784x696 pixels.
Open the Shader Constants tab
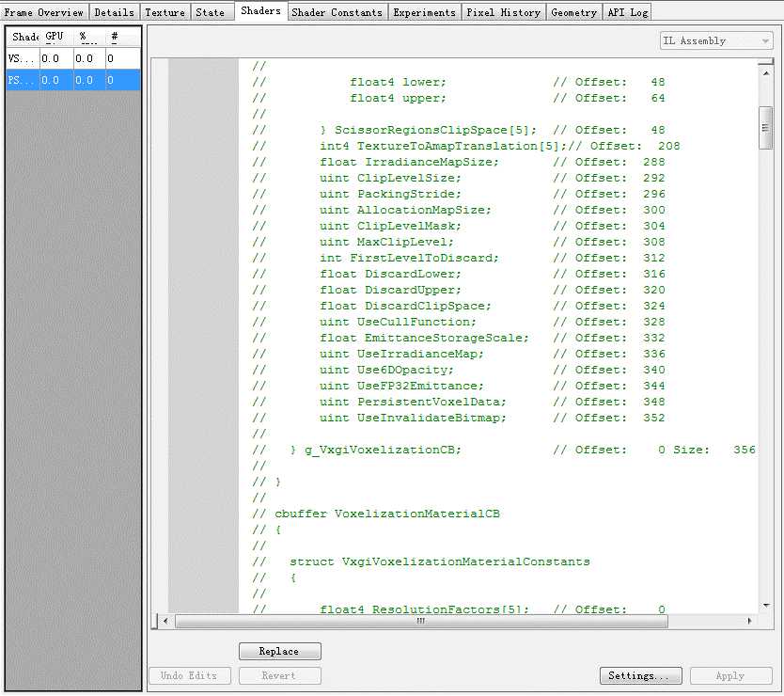pyautogui.click(x=337, y=12)
